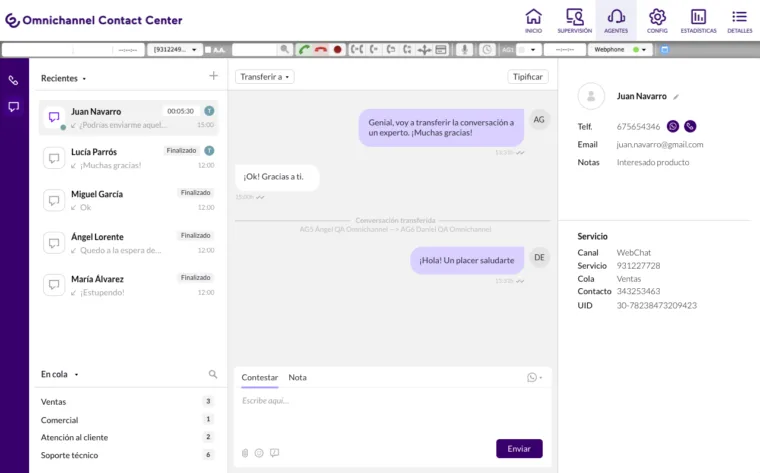This screenshot has width=760, height=473.
Task: Select the Soporte técnico queue
Action: coord(127,455)
